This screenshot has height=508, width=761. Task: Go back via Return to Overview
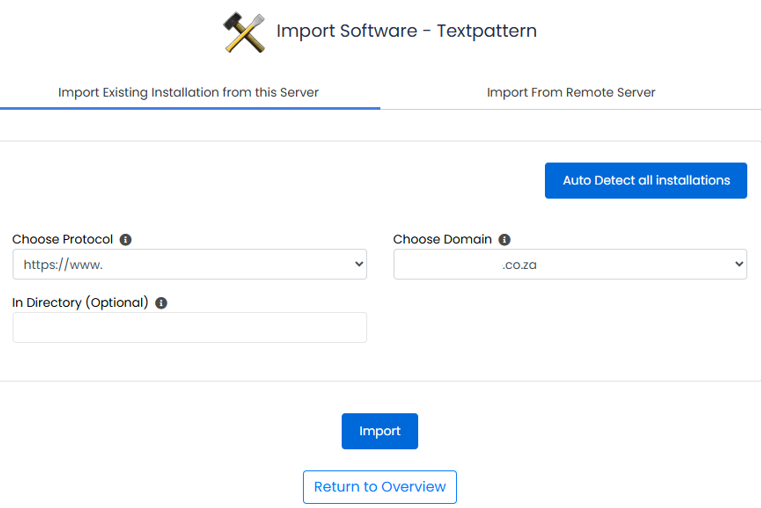tap(380, 487)
